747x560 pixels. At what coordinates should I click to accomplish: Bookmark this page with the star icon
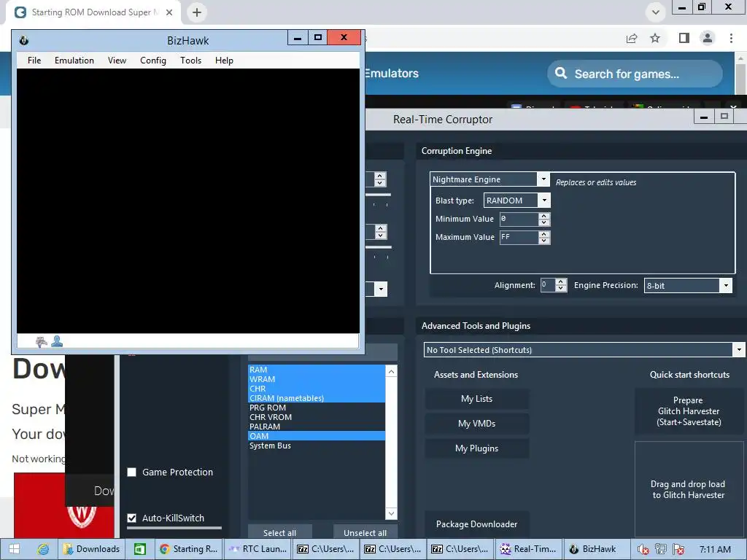(x=655, y=38)
